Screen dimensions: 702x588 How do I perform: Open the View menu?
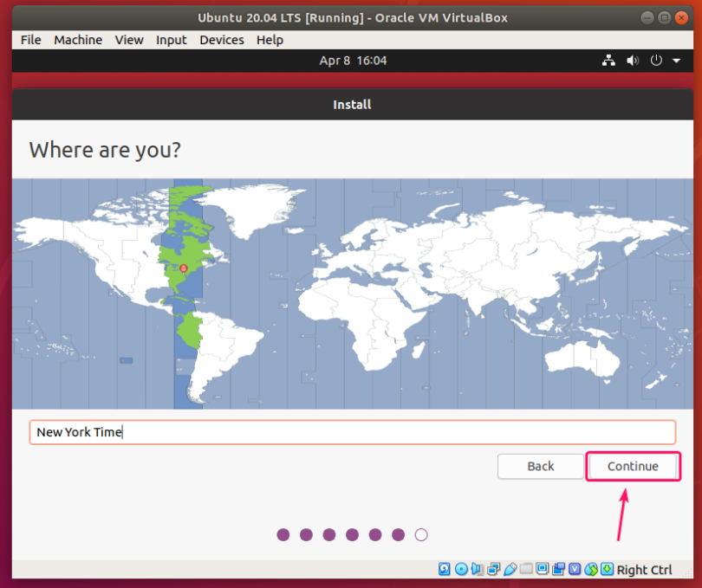click(129, 40)
